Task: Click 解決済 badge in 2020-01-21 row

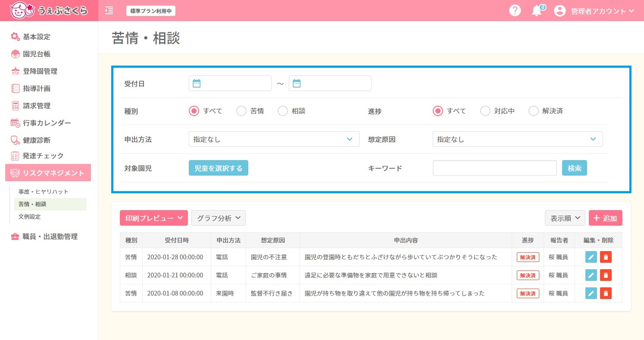Action: pyautogui.click(x=528, y=275)
